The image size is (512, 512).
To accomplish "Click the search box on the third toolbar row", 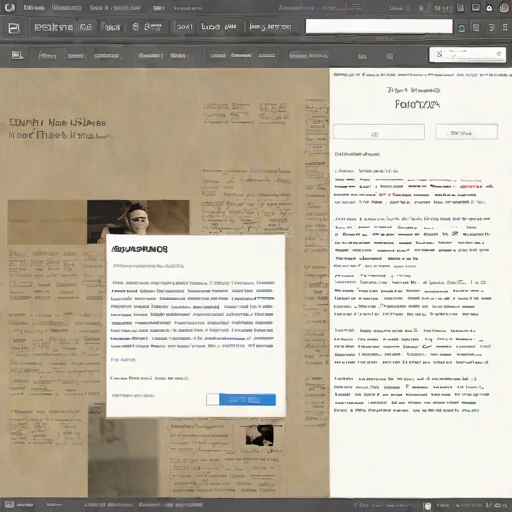I will tap(467, 55).
